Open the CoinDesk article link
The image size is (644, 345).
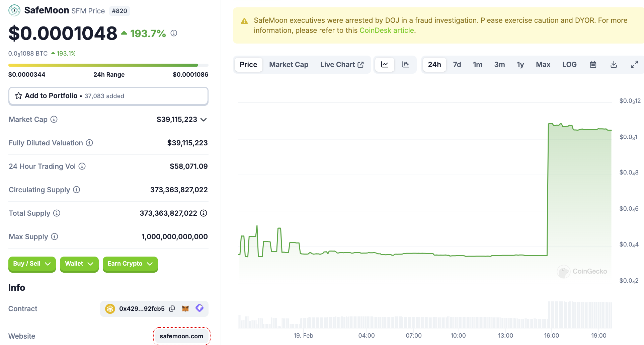coord(387,30)
